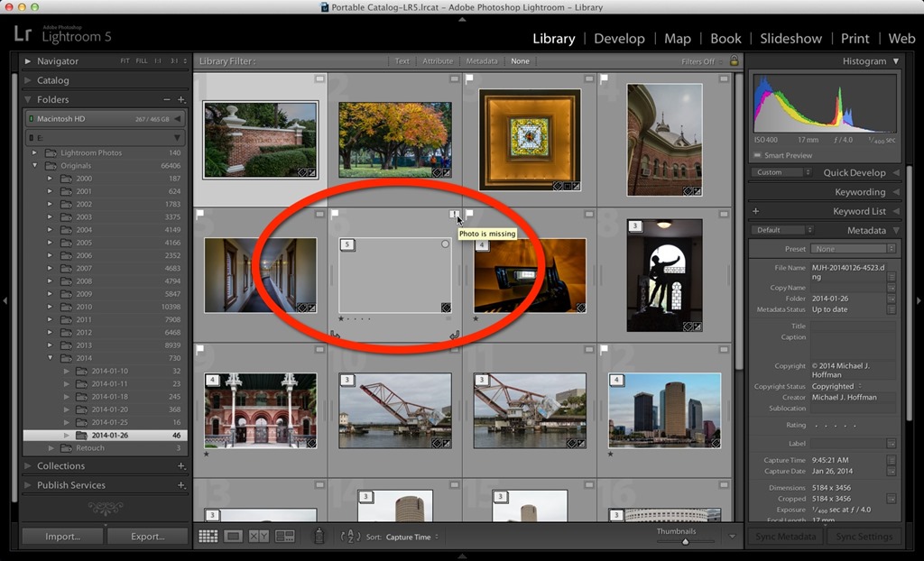Open the Slideshow module
Screen dimensions: 924x561
[x=790, y=39]
